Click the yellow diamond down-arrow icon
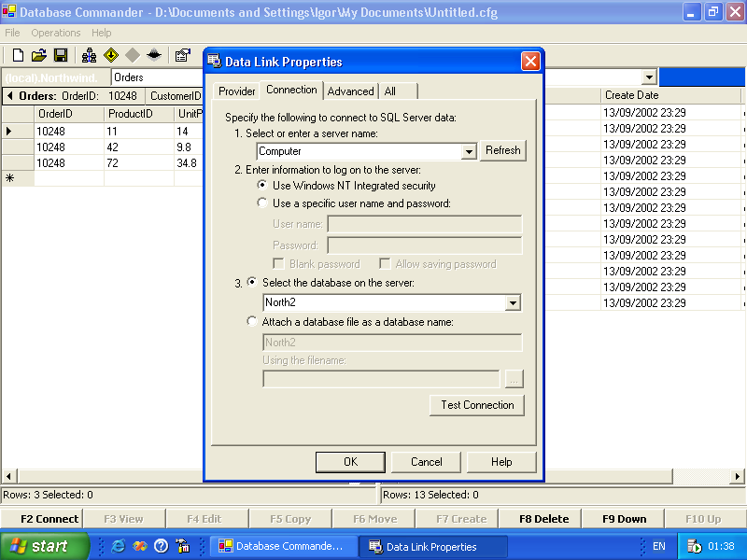747x560 pixels. pos(111,56)
